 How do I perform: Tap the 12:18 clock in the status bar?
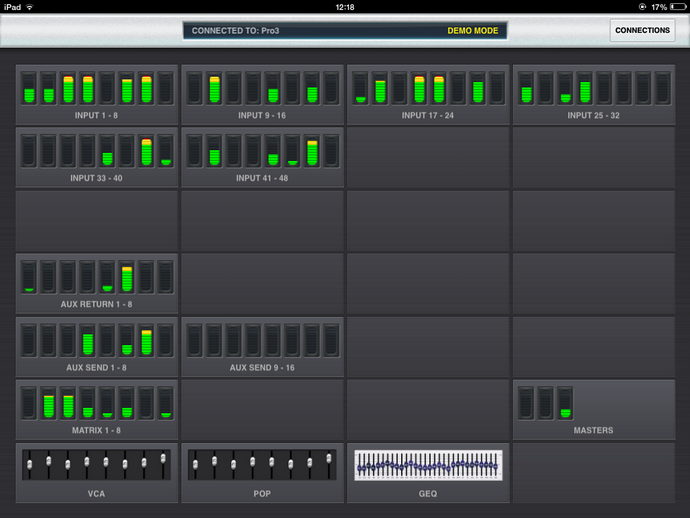point(345,7)
